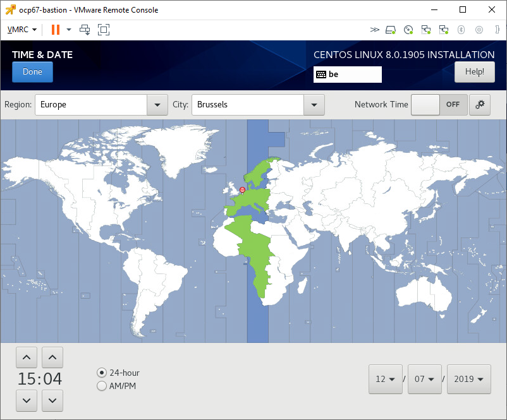This screenshot has width=507, height=420.
Task: Toggle the Network Time switch
Action: (x=439, y=105)
